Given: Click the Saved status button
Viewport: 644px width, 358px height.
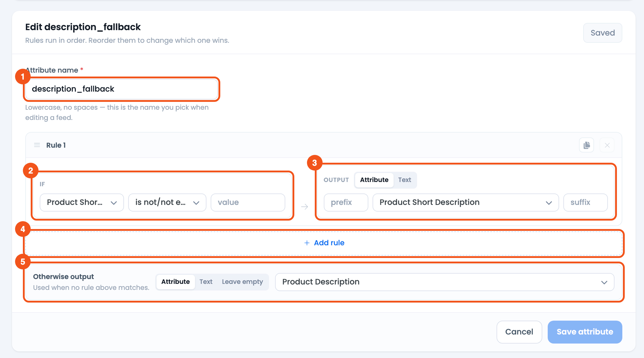Looking at the screenshot, I should [602, 33].
